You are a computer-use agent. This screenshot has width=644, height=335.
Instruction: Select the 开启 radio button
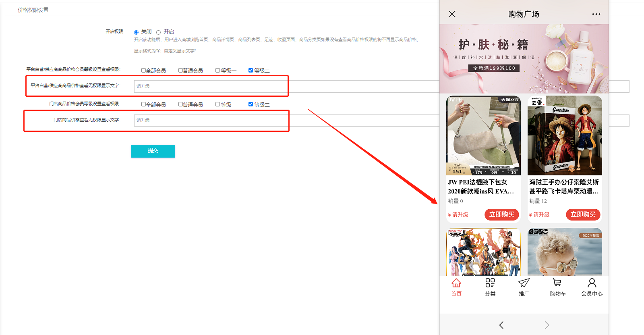point(159,32)
